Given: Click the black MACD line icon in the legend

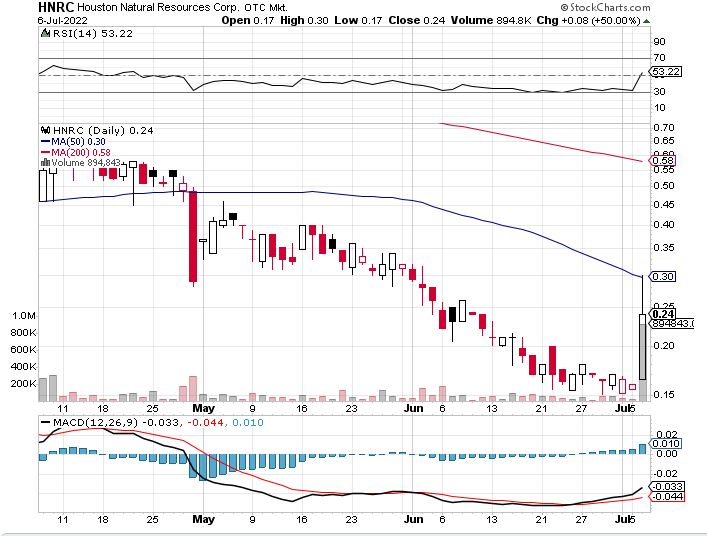Looking at the screenshot, I should (x=46, y=422).
